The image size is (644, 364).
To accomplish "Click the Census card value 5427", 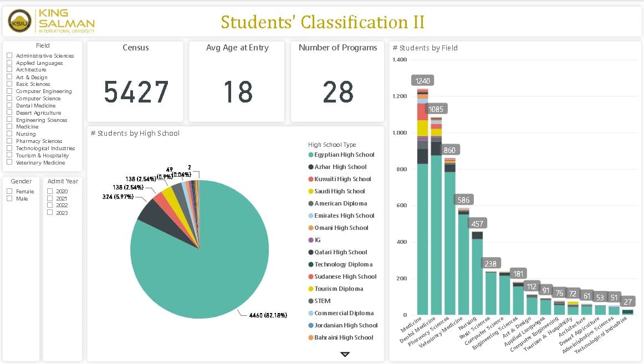I will tap(136, 91).
